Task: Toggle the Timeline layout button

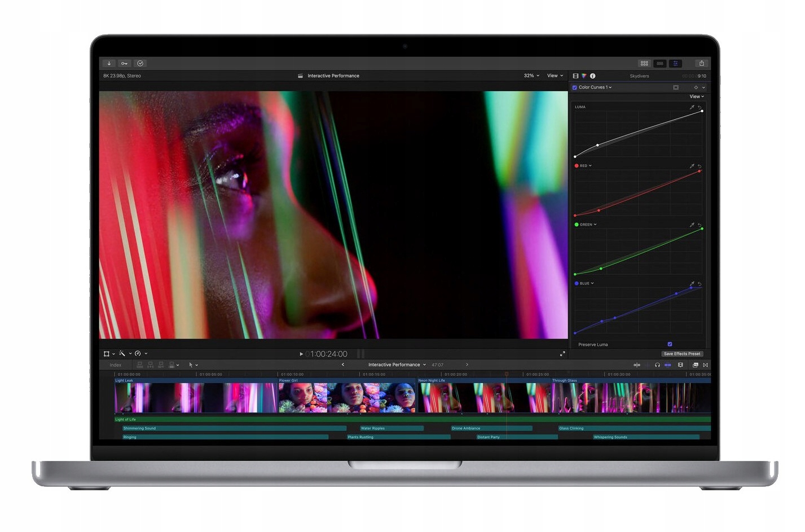Action: tap(660, 63)
